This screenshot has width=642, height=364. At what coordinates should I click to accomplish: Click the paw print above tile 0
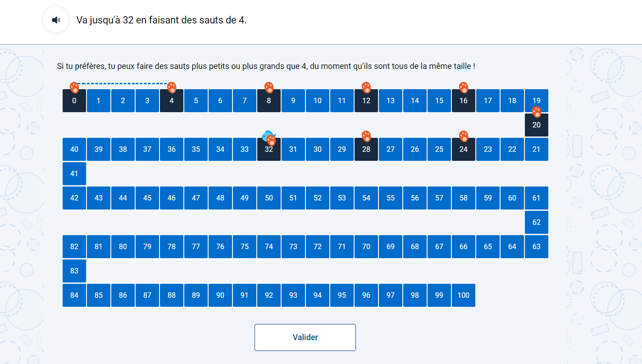(x=74, y=87)
